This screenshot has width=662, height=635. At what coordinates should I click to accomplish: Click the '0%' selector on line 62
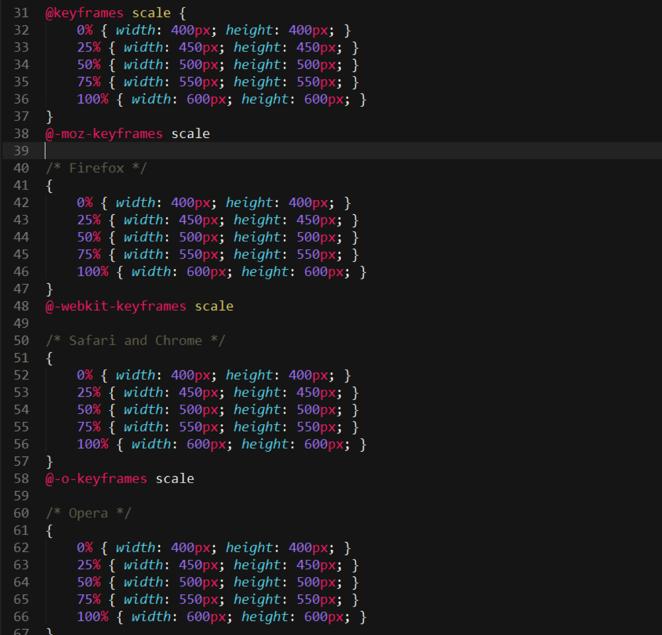[x=84, y=548]
